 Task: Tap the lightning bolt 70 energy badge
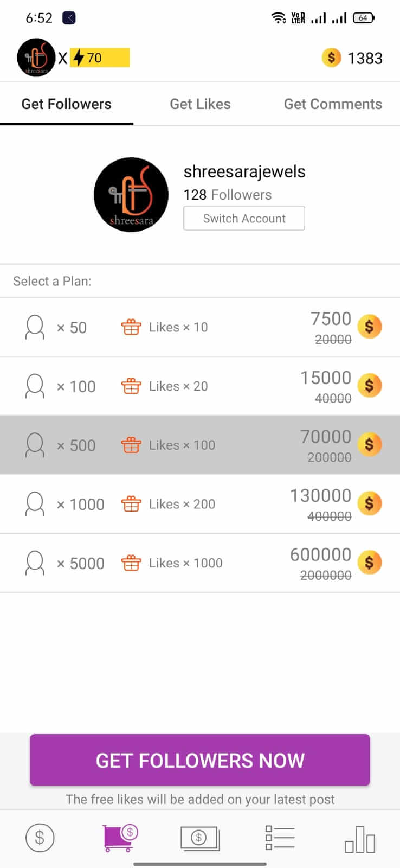click(100, 58)
